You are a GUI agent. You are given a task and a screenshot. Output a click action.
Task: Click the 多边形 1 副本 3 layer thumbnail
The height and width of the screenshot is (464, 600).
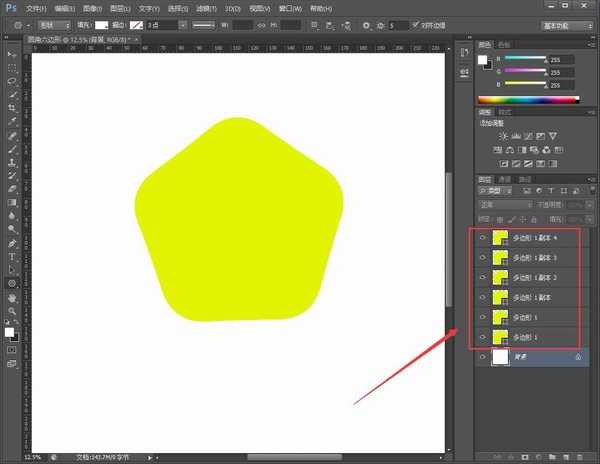click(x=501, y=257)
